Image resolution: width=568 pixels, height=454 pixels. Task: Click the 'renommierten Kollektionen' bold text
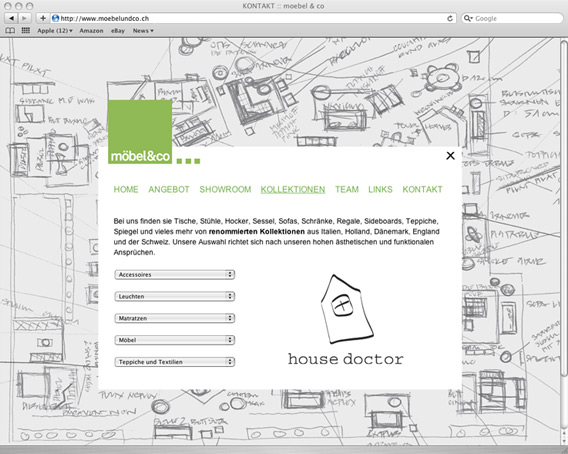256,232
